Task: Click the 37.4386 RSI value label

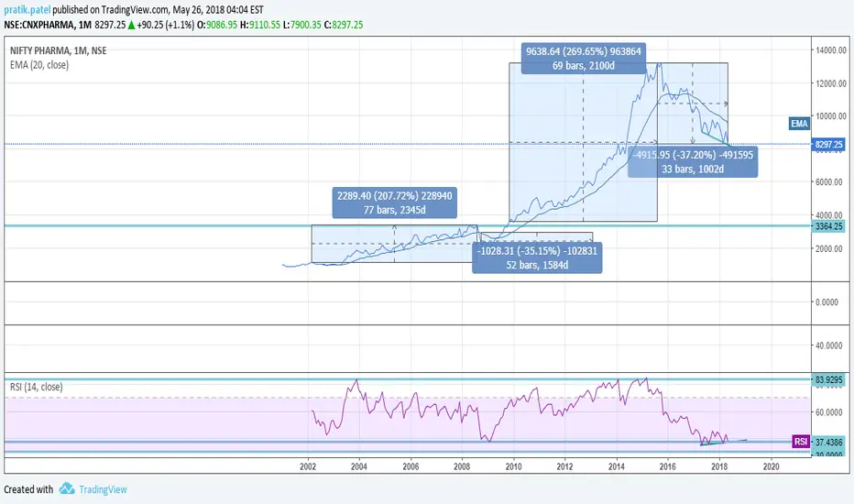Action: click(x=828, y=442)
